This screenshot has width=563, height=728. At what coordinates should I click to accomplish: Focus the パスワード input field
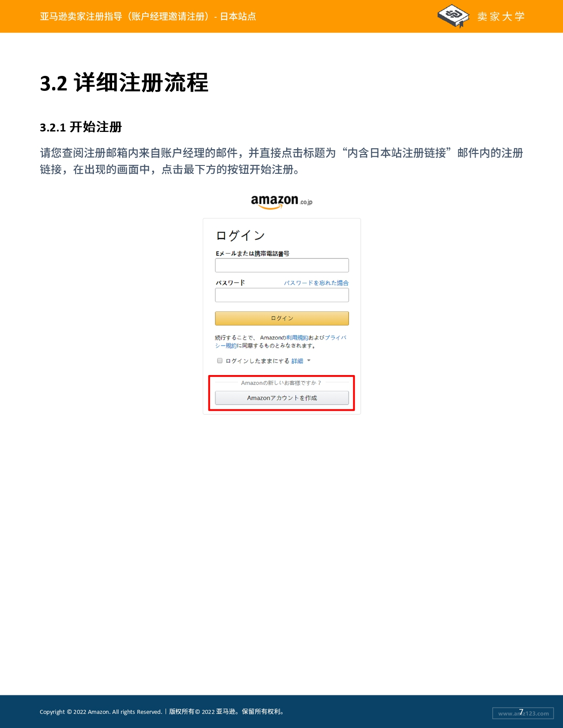[x=282, y=295]
